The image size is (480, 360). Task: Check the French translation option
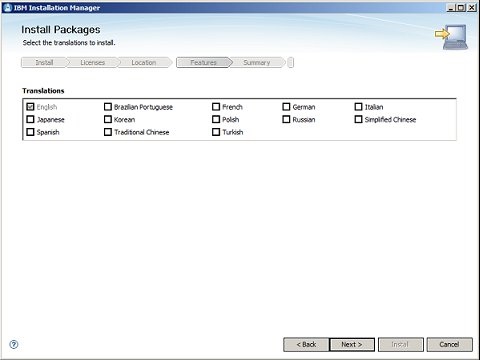pyautogui.click(x=216, y=107)
